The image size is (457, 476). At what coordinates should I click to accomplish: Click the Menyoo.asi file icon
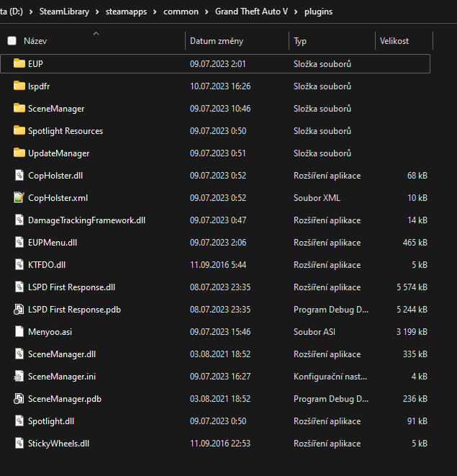19,332
